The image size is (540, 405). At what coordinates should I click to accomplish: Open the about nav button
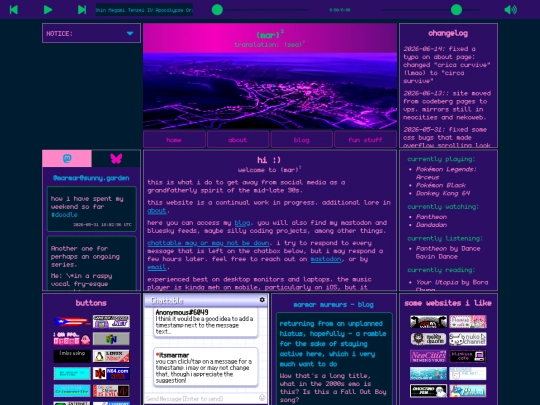point(238,140)
